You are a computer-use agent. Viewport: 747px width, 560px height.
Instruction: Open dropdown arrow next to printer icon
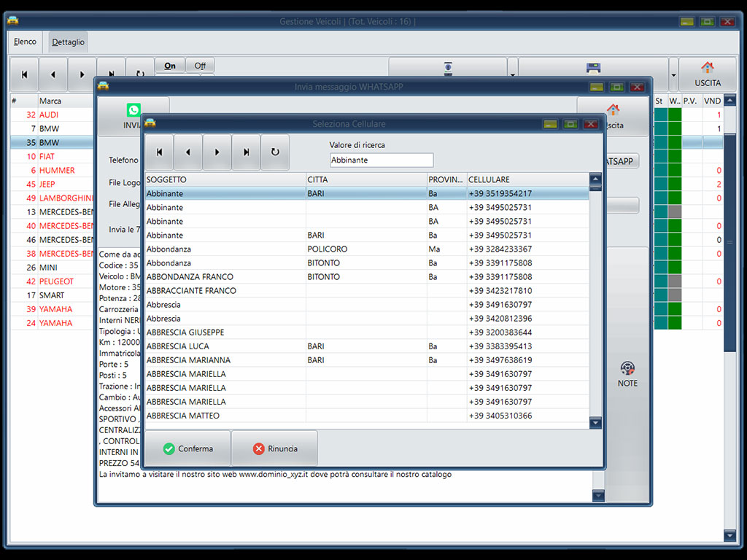click(673, 74)
